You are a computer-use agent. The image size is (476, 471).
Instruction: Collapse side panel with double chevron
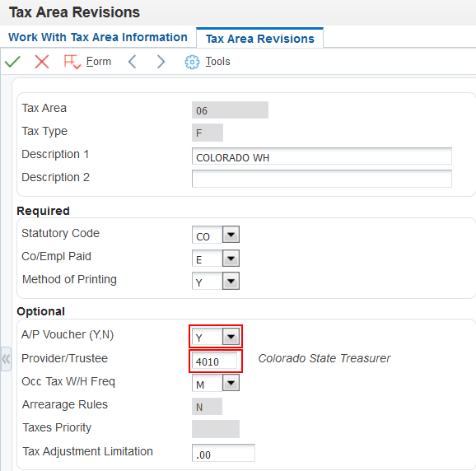pyautogui.click(x=6, y=359)
